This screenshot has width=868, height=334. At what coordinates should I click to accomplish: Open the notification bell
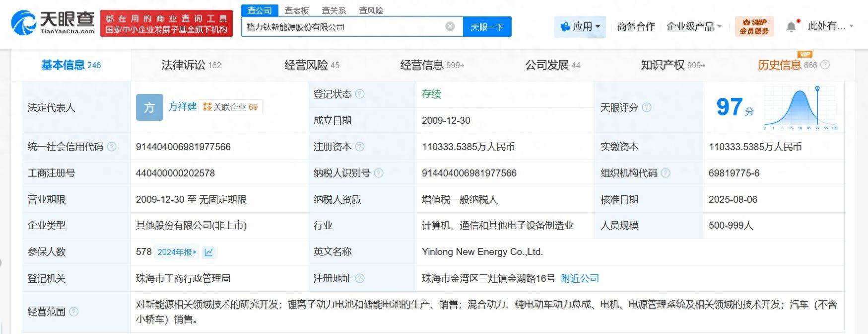[x=791, y=26]
